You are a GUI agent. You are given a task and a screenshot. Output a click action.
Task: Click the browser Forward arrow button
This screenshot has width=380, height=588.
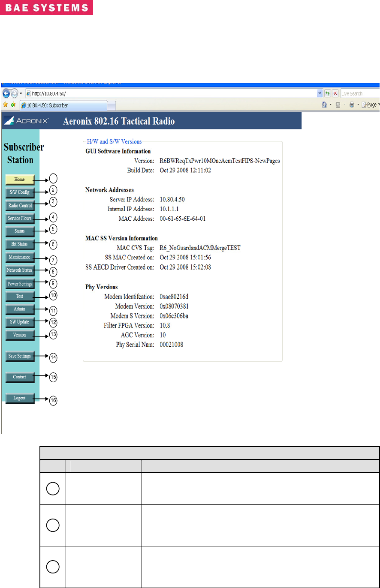tap(14, 93)
